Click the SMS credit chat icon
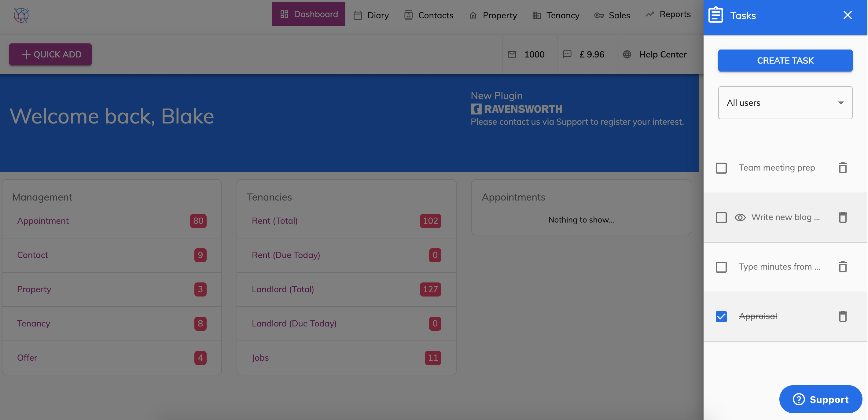 (567, 54)
